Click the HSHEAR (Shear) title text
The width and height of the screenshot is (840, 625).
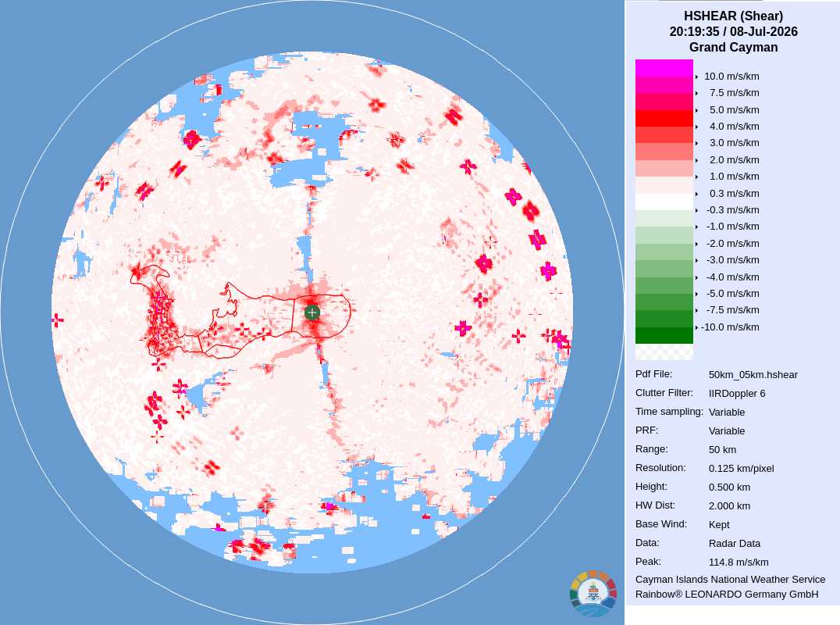(733, 16)
